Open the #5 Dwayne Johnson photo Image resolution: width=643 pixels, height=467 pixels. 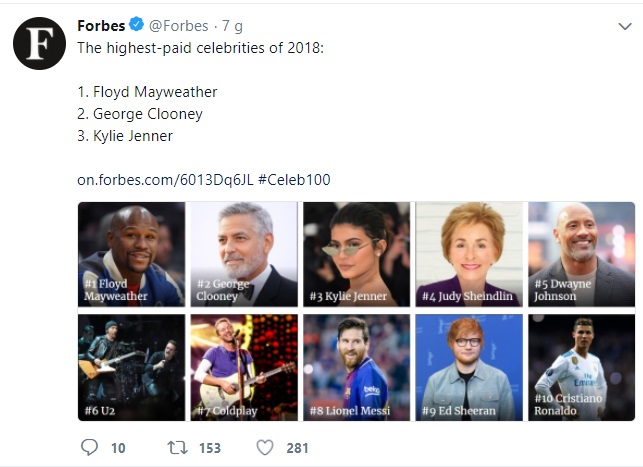tap(581, 254)
